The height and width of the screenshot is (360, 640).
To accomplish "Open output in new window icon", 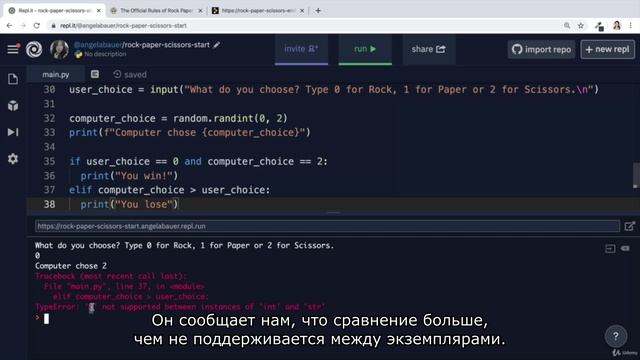I will (629, 226).
